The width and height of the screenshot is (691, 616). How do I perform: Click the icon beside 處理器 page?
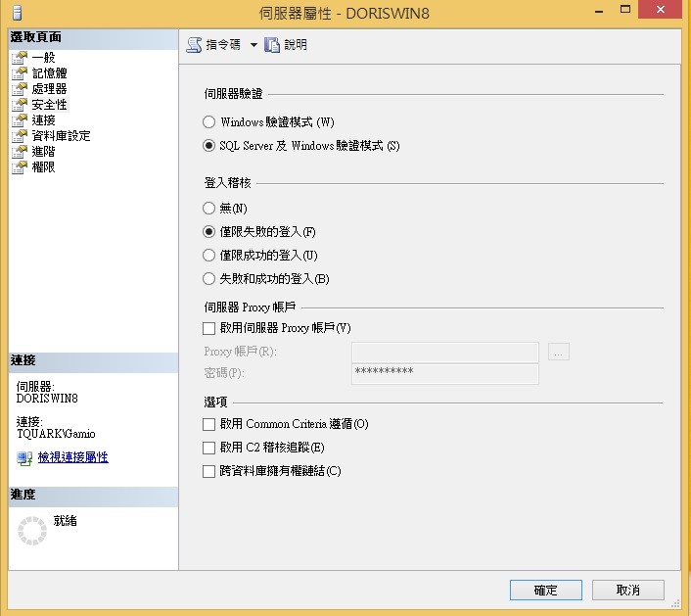click(20, 89)
